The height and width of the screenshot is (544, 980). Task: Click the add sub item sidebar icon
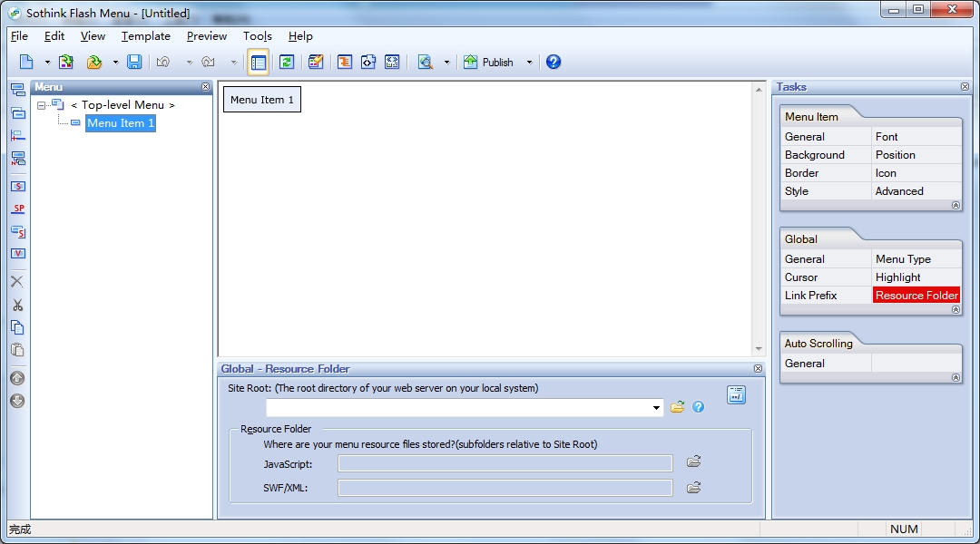pos(18,113)
